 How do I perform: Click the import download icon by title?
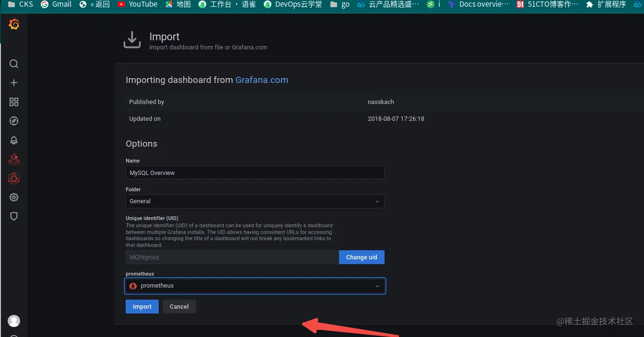pyautogui.click(x=132, y=40)
